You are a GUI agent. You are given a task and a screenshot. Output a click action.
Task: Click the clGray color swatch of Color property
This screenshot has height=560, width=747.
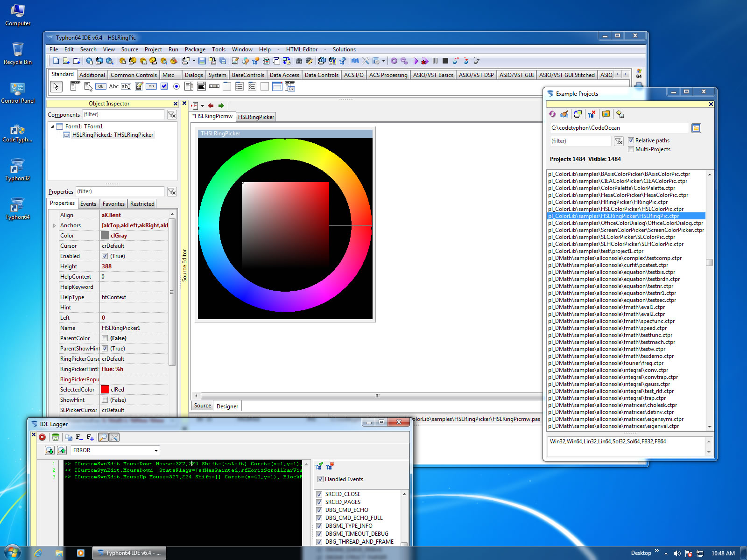pos(105,236)
